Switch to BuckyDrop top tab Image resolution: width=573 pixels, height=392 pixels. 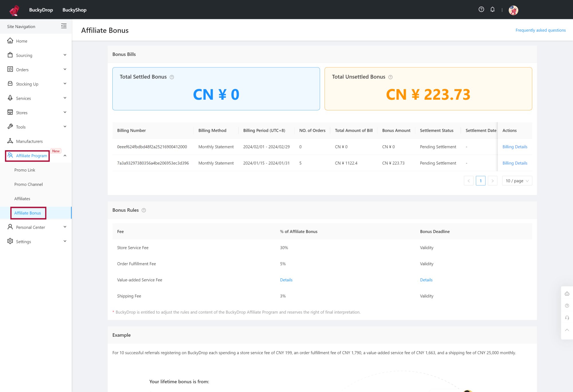pos(41,10)
